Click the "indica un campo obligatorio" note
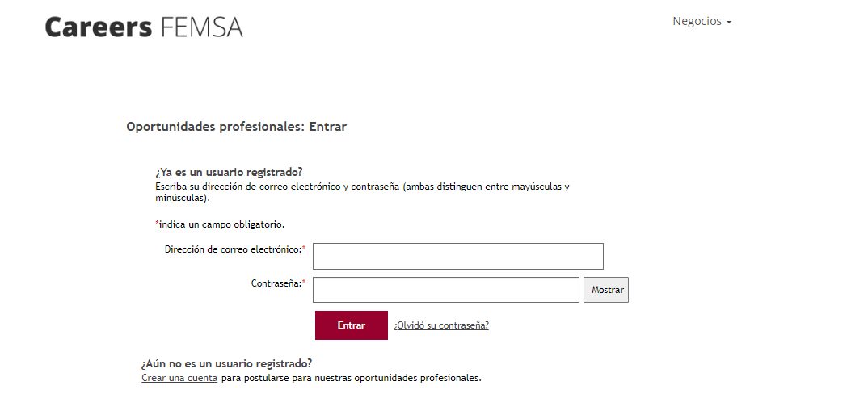Image resolution: width=868 pixels, height=394 pixels. pos(221,224)
